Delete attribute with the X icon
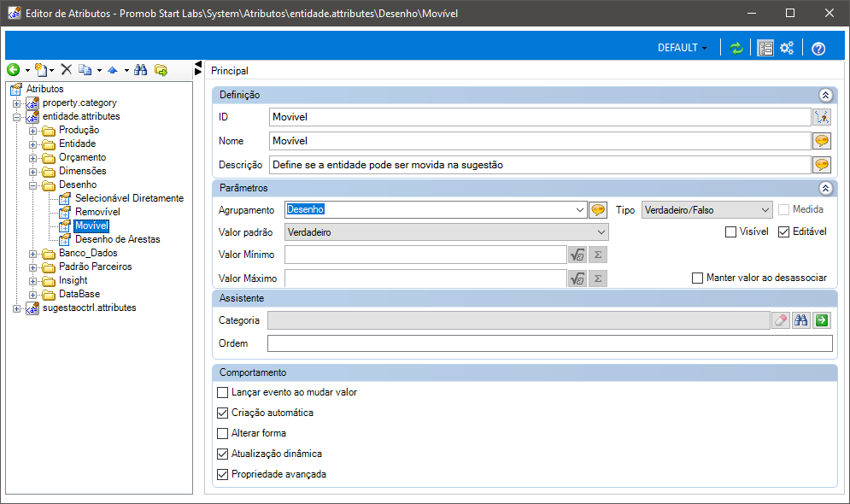The image size is (850, 504). point(66,69)
